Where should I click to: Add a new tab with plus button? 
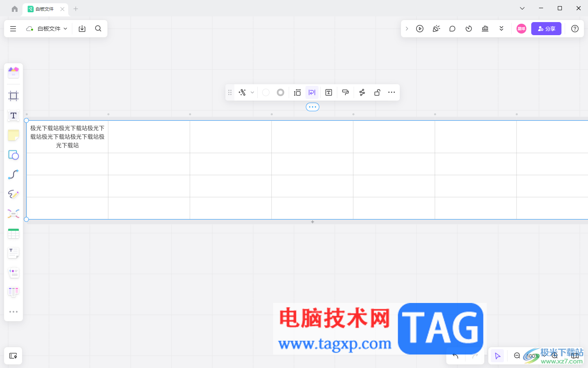point(76,9)
